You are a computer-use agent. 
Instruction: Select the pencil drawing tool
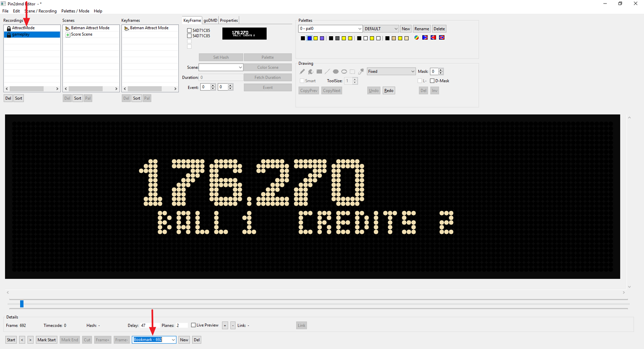[302, 72]
